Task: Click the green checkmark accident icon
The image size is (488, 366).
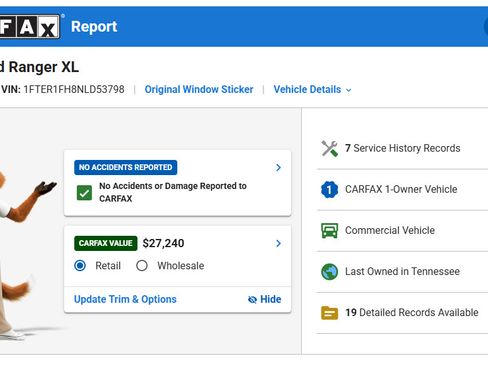Action: tap(84, 193)
